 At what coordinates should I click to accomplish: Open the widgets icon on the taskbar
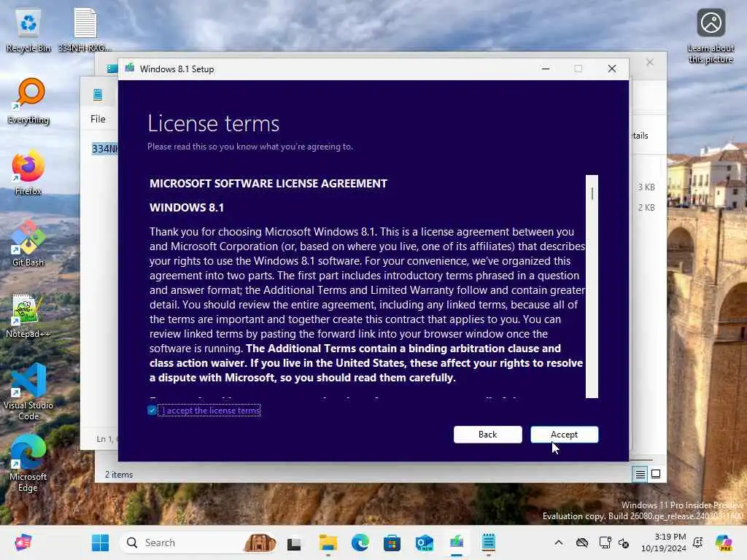23,542
